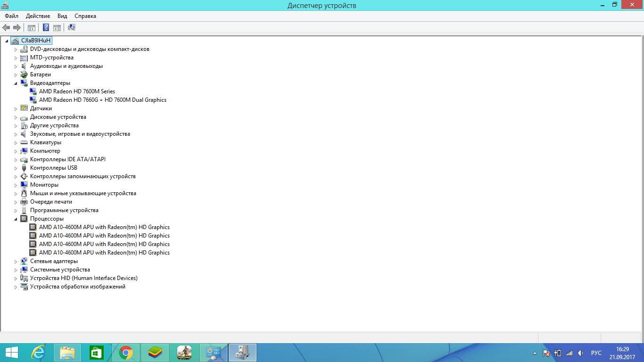
Task: Click the battery power tray icon
Action: click(558, 353)
